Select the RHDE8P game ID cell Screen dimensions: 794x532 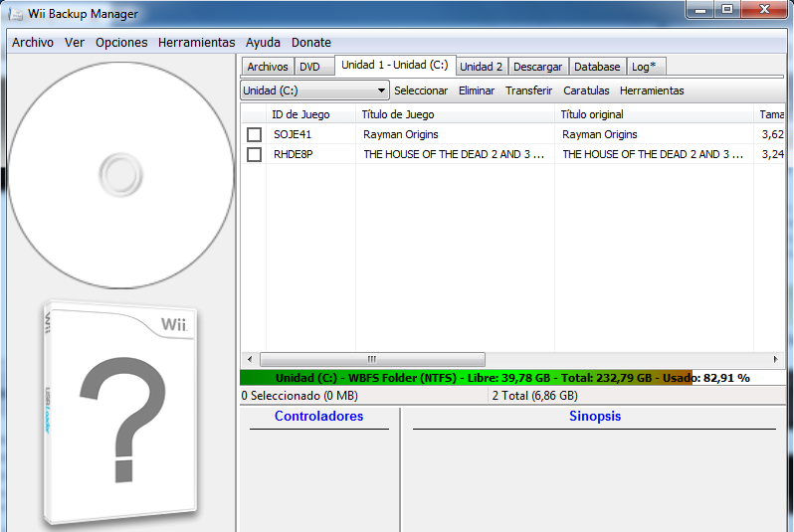click(294, 154)
